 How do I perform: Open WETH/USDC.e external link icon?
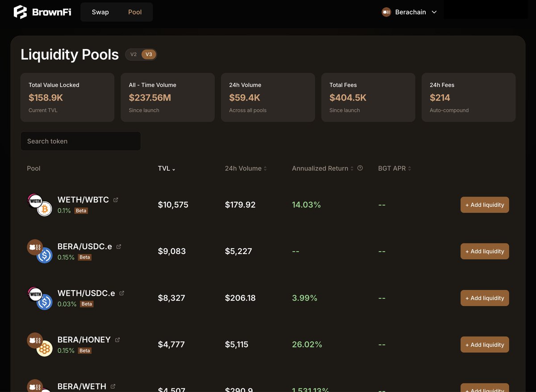coord(121,293)
